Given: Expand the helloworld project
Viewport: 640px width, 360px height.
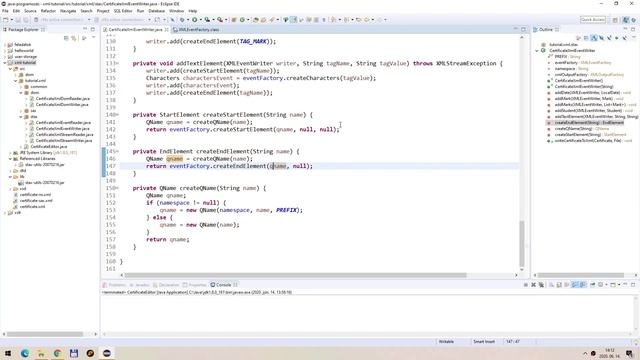Looking at the screenshot, I should tap(5, 51).
